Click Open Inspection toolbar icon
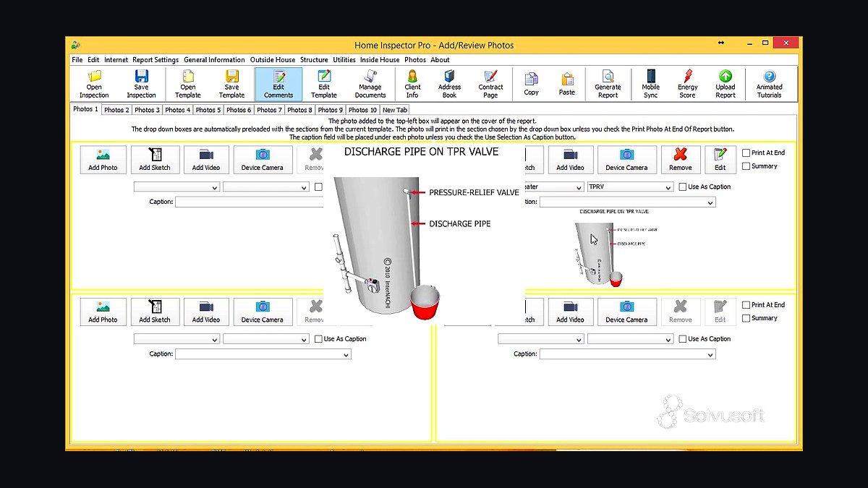868x488 pixels. pyautogui.click(x=94, y=84)
